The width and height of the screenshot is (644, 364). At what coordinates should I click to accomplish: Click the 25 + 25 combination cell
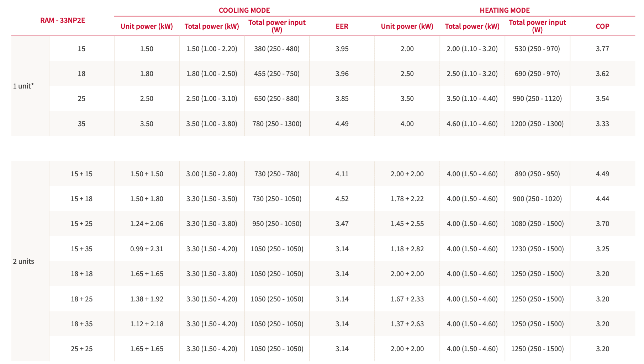click(x=81, y=349)
